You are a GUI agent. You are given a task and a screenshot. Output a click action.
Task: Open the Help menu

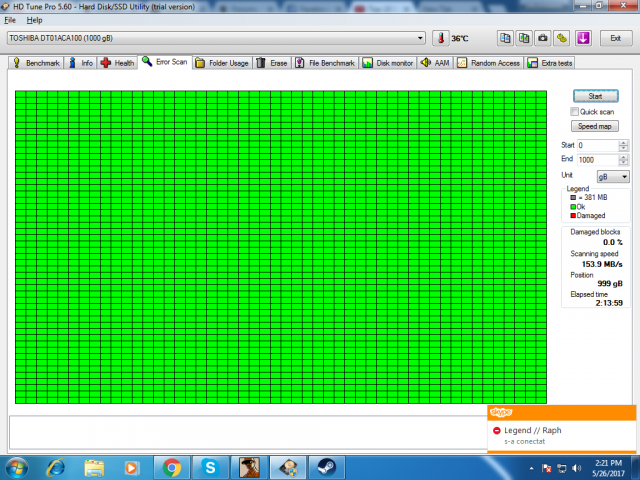pyautogui.click(x=34, y=20)
